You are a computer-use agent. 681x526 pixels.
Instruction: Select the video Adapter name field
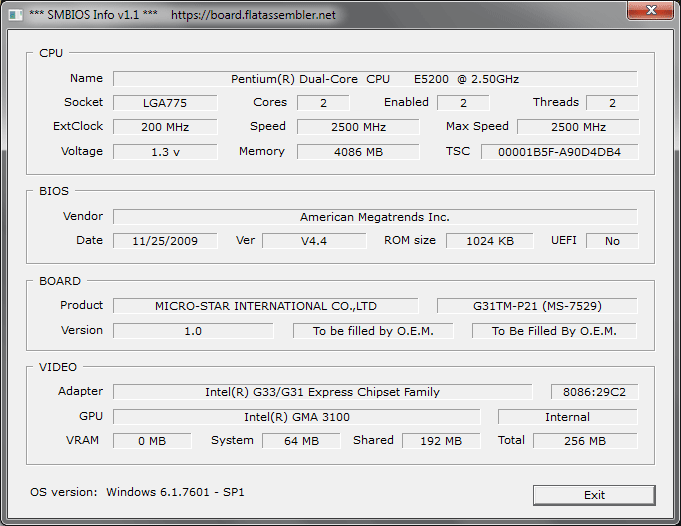(x=323, y=392)
